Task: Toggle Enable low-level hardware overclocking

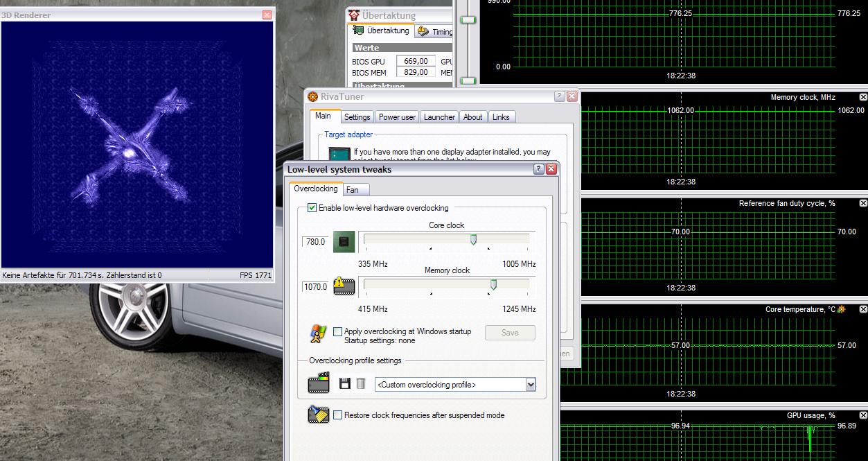Action: 312,208
